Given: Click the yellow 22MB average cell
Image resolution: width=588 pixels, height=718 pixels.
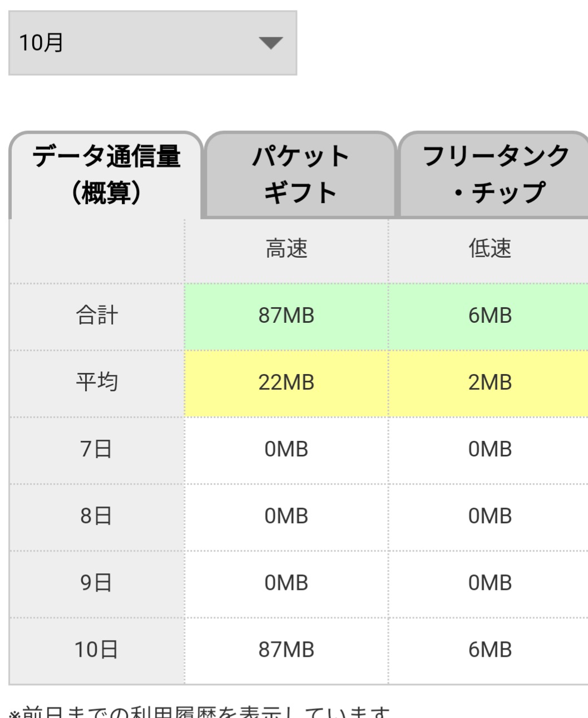Looking at the screenshot, I should click(286, 382).
